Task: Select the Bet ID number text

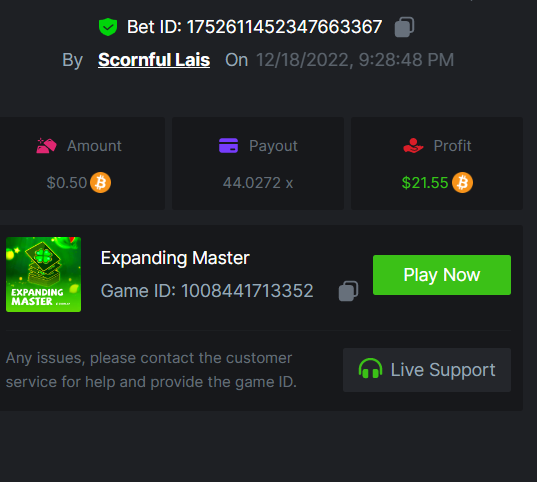Action: (284, 27)
